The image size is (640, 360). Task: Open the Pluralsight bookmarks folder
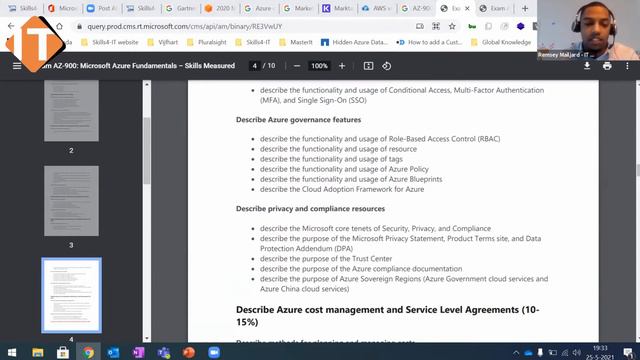pos(207,42)
